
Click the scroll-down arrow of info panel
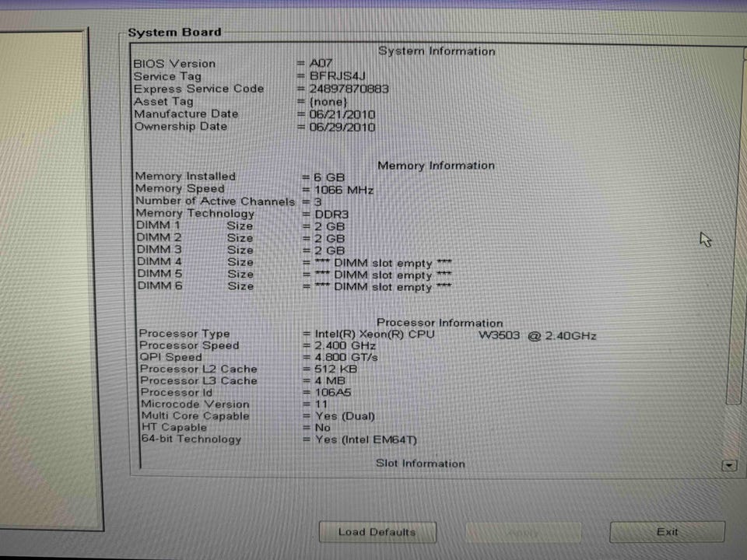(729, 465)
